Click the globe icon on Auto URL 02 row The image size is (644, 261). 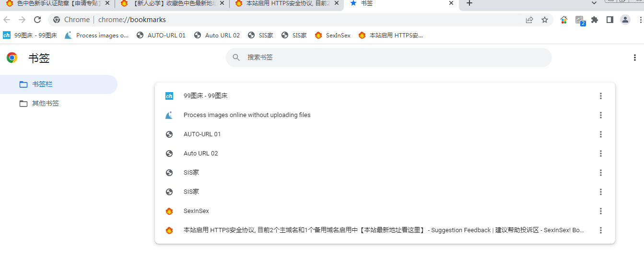point(169,154)
